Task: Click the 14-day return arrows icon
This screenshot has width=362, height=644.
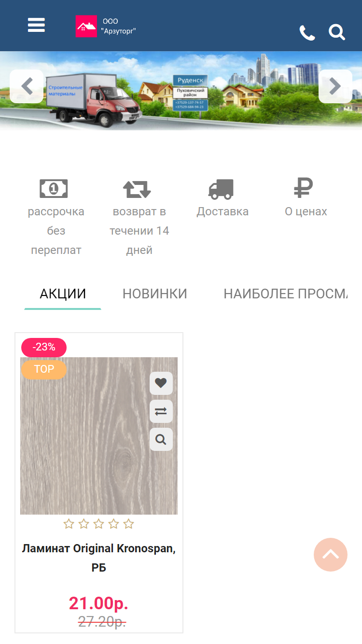Action: click(137, 189)
